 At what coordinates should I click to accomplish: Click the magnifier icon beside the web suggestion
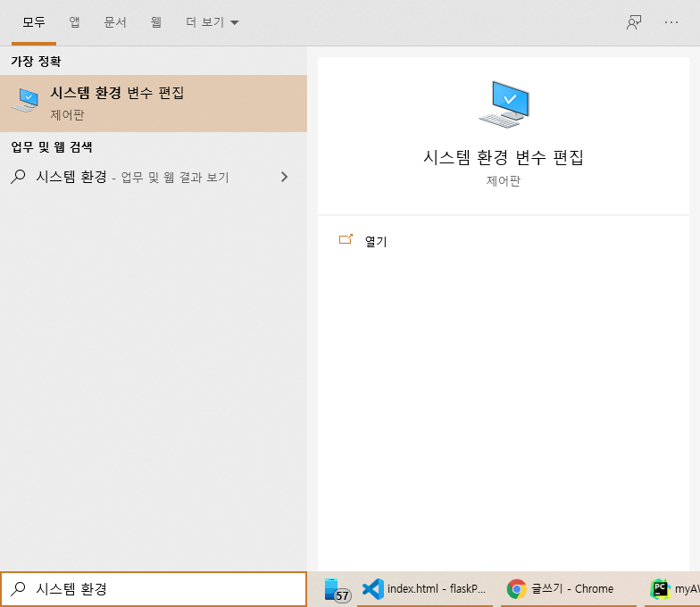[18, 177]
